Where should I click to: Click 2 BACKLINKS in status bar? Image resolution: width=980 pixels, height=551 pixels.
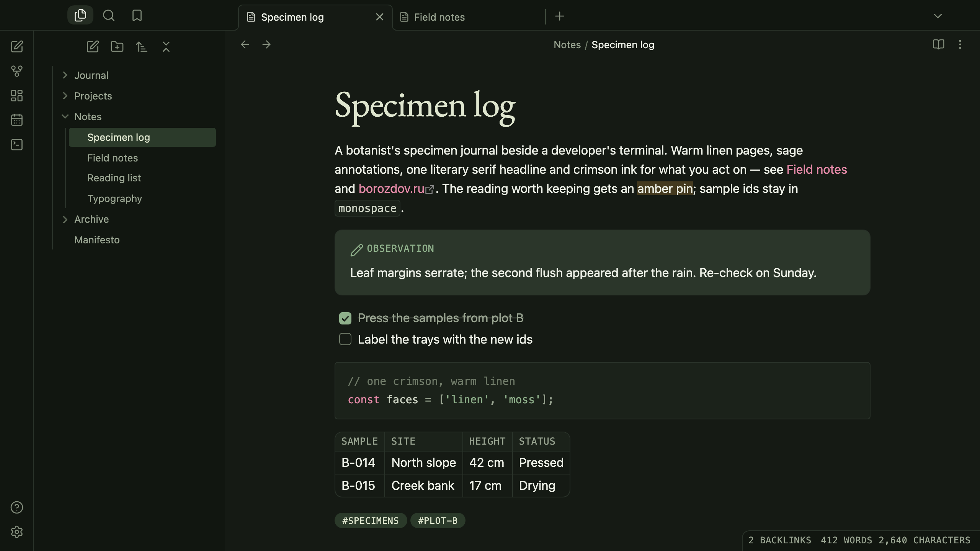pyautogui.click(x=779, y=540)
